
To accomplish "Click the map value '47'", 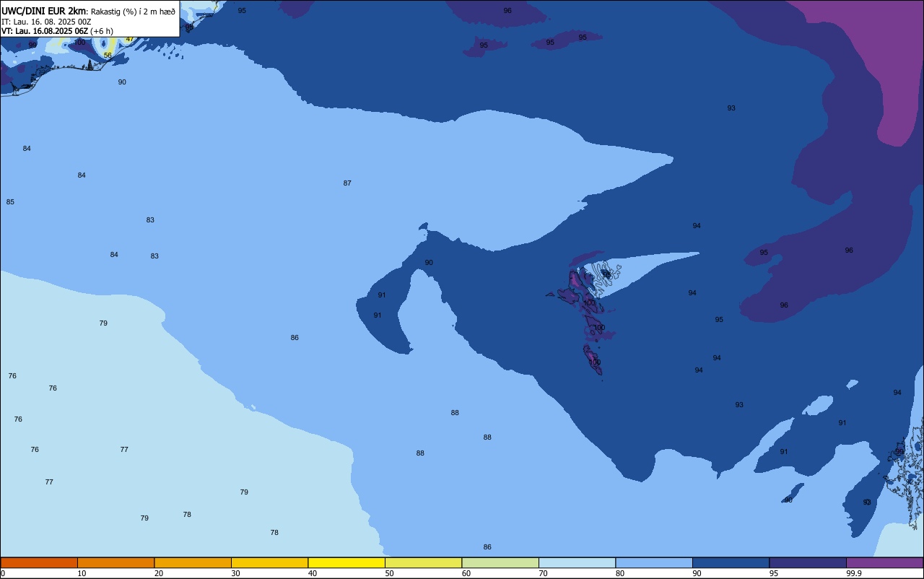I will [x=129, y=39].
